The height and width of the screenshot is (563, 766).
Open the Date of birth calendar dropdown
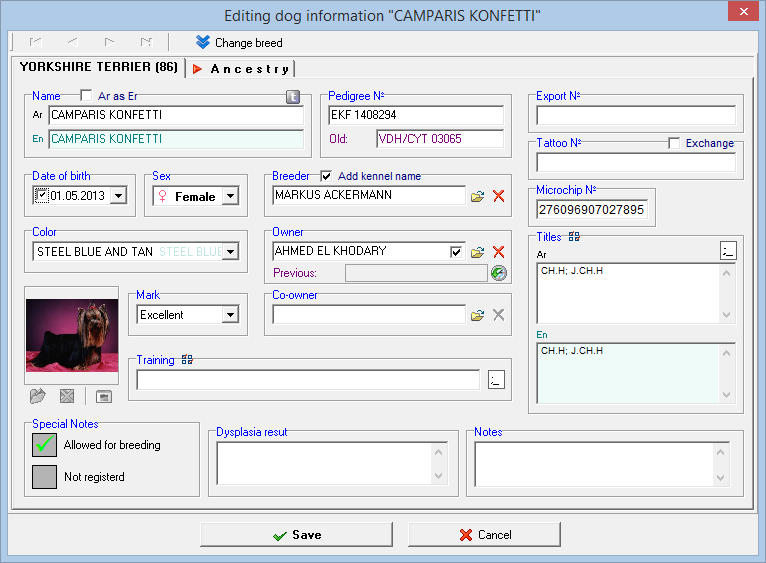click(118, 196)
